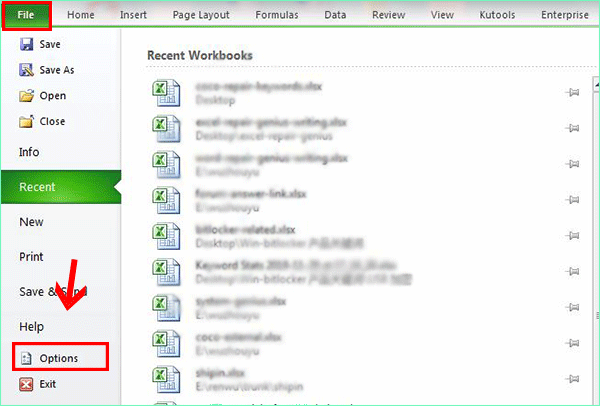Switch to the View tab
Viewport: 600px width, 406px height.
442,15
